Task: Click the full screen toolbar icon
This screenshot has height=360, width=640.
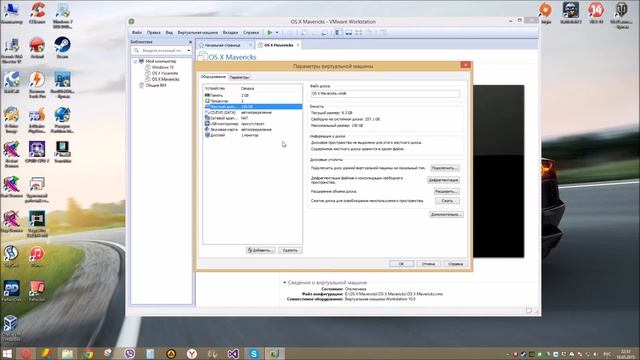Action: pos(359,33)
